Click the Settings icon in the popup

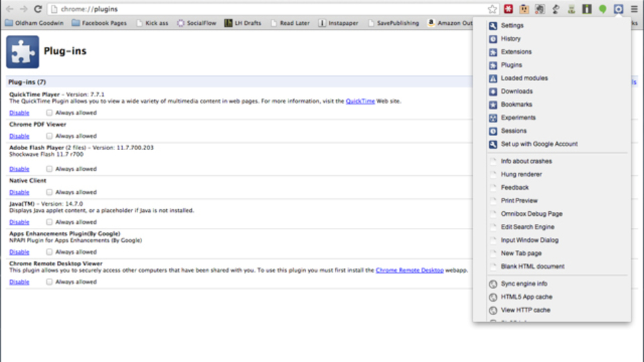tap(493, 26)
